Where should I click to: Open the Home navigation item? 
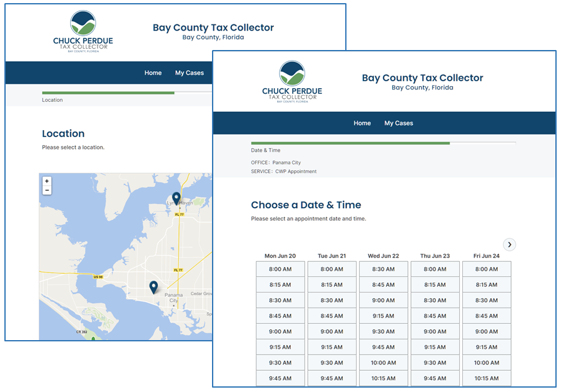[x=362, y=123]
